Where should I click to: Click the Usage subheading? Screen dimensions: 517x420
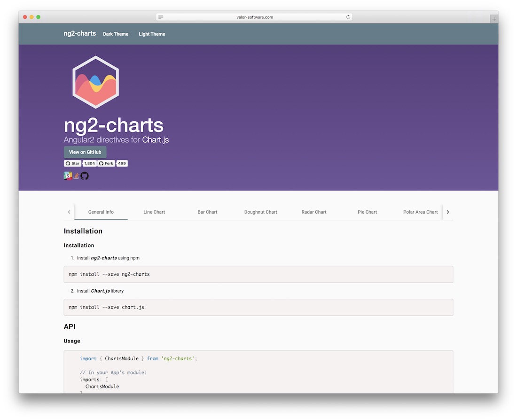[72, 341]
